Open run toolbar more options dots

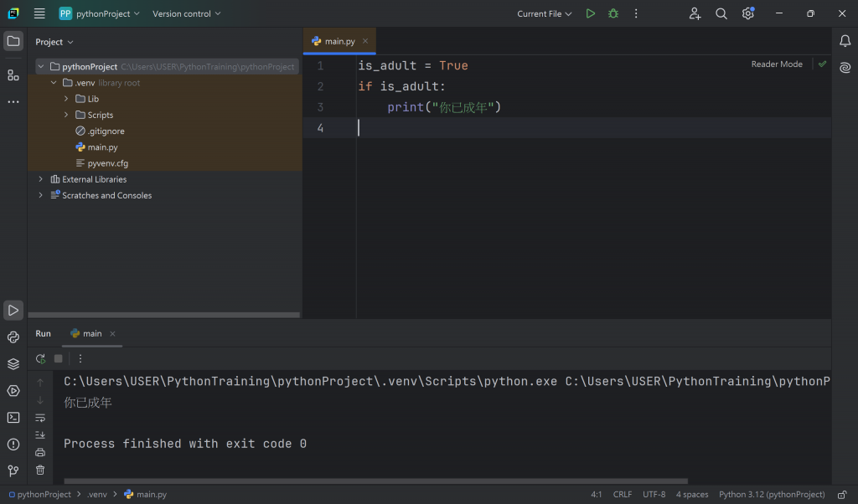(80, 358)
